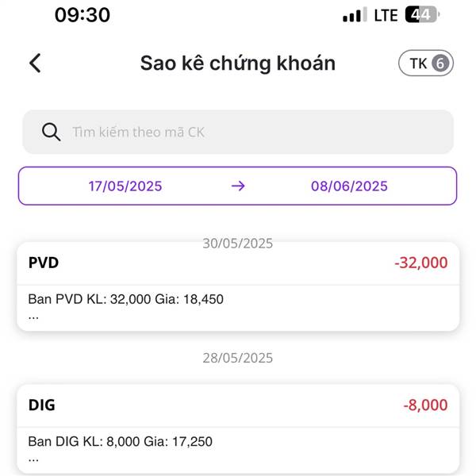Open the TK 6 account selector
476x476 pixels.
[425, 63]
